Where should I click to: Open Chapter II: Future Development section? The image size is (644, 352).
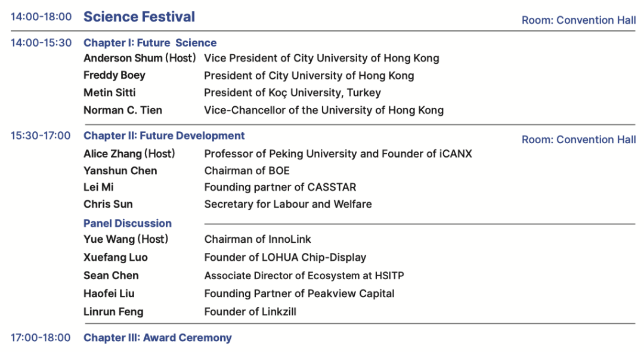(164, 136)
